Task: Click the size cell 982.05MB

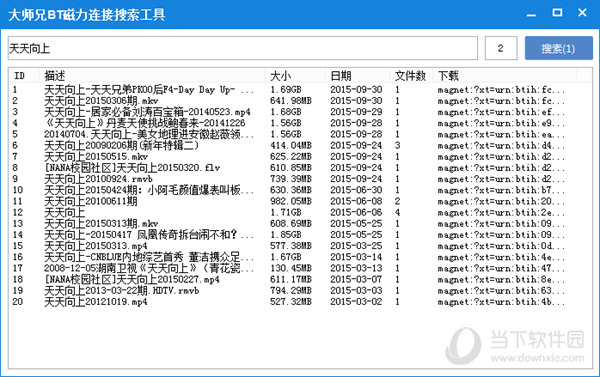Action: click(291, 201)
